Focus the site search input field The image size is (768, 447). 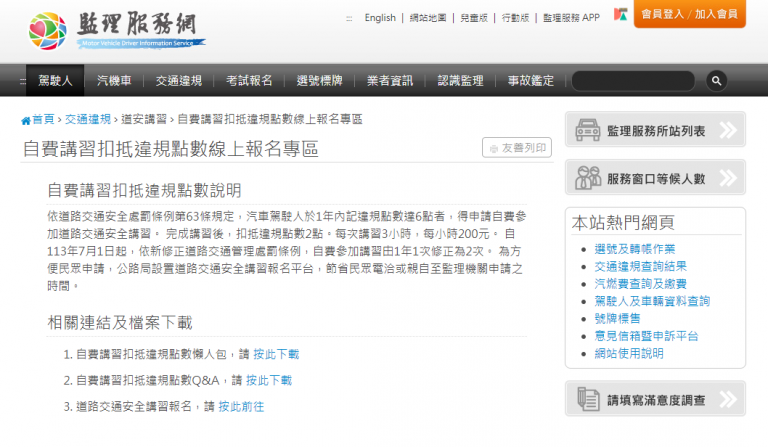coord(633,81)
